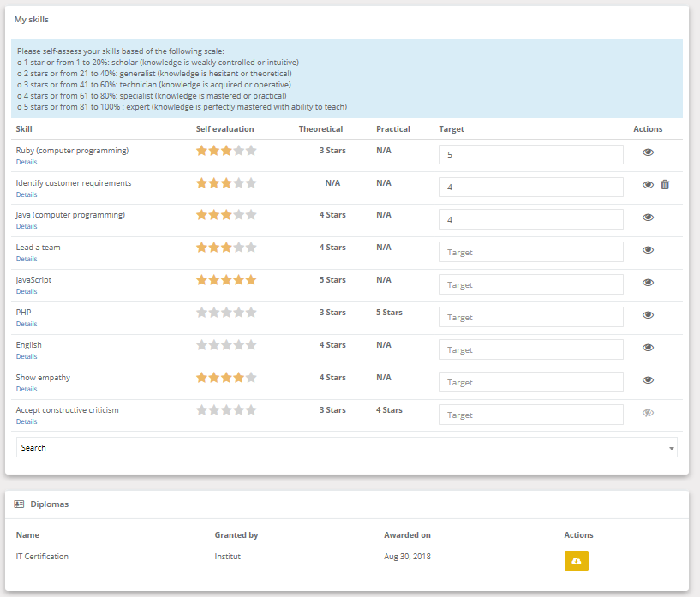This screenshot has height=597, width=700.
Task: Rate Accept constructive criticism five stars
Action: [251, 410]
